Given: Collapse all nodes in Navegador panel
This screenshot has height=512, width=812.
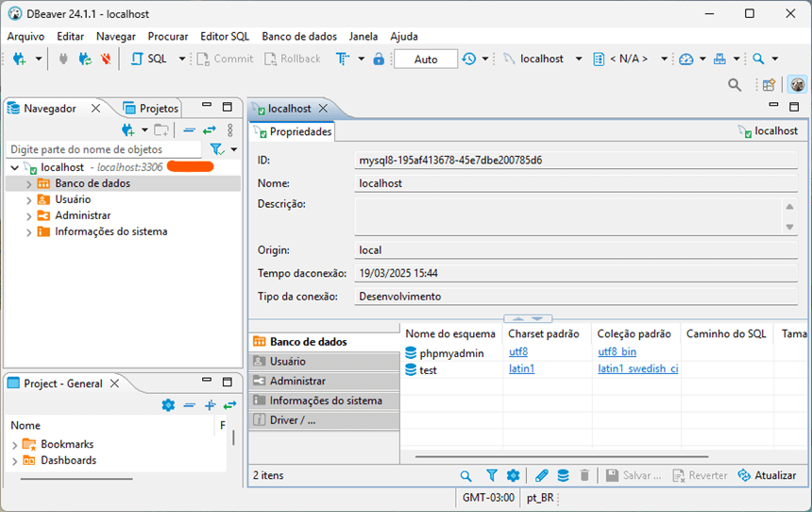Looking at the screenshot, I should pyautogui.click(x=189, y=130).
